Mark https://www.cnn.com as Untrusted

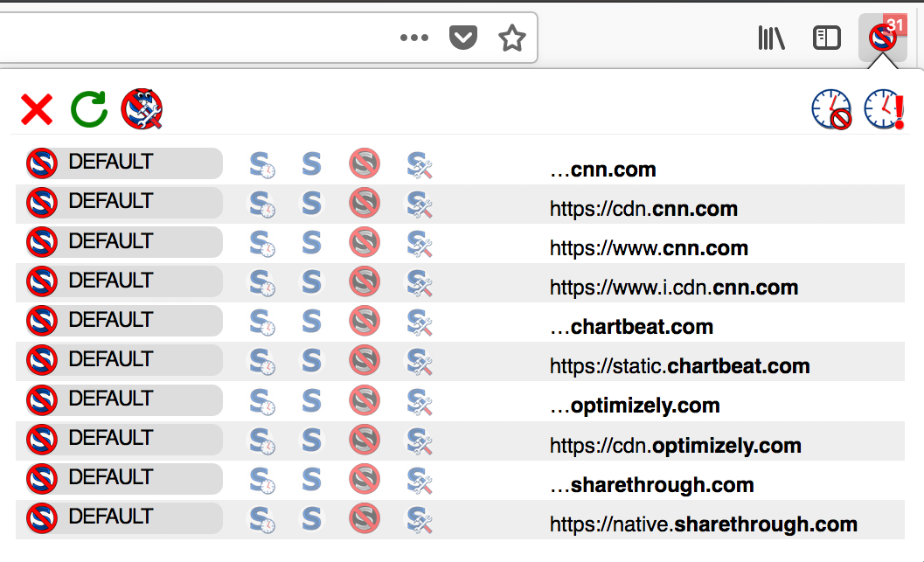[365, 243]
